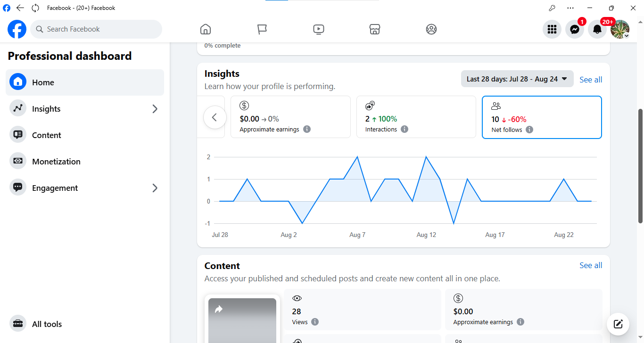Click See all in Insights section
Viewport: 644px width, 343px height.
coord(591,80)
